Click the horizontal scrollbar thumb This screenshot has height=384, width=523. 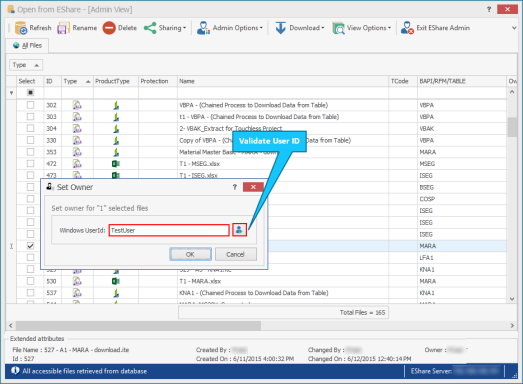138,325
